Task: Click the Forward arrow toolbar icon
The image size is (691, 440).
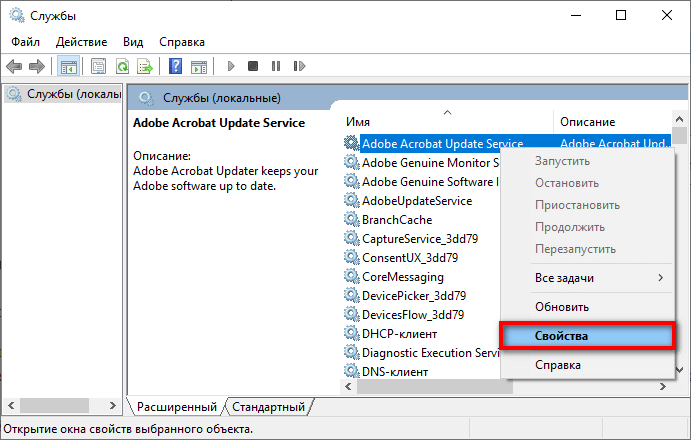Action: [37, 67]
